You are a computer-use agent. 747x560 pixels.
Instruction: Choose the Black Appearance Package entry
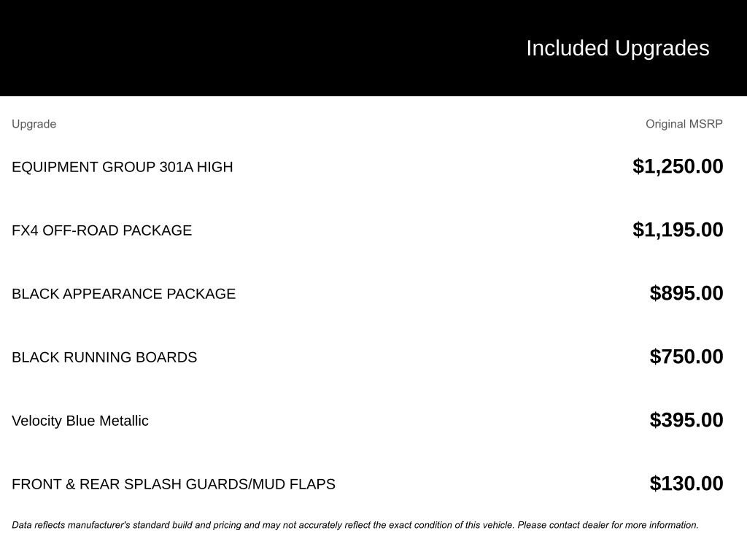[123, 294]
